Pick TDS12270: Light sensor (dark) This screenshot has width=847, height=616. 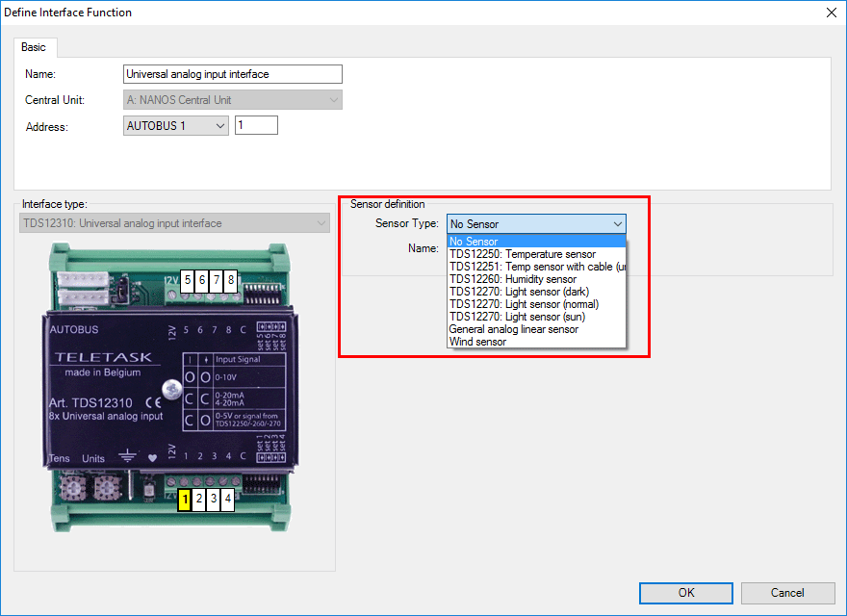pyautogui.click(x=518, y=292)
